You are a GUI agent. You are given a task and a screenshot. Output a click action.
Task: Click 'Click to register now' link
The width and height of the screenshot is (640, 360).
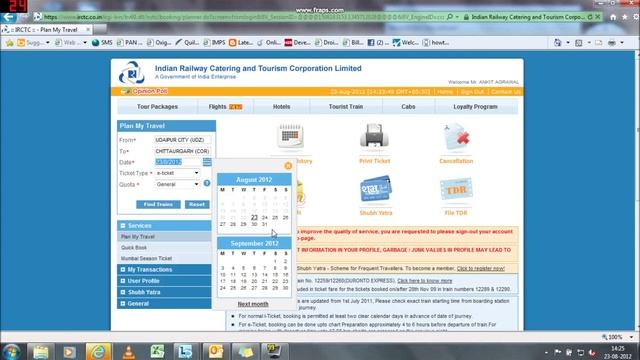[480, 269]
